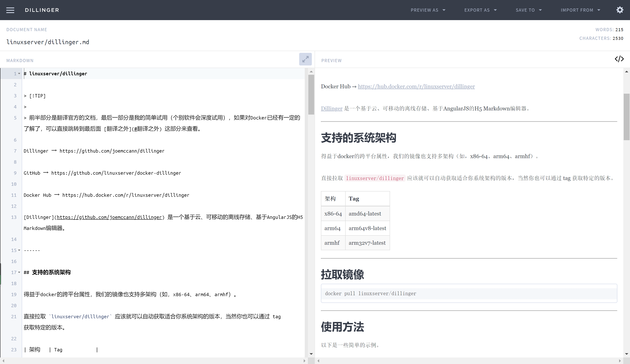Viewport: 630px width, 364px height.
Task: Follow the Dillinger link in preview
Action: (332, 109)
